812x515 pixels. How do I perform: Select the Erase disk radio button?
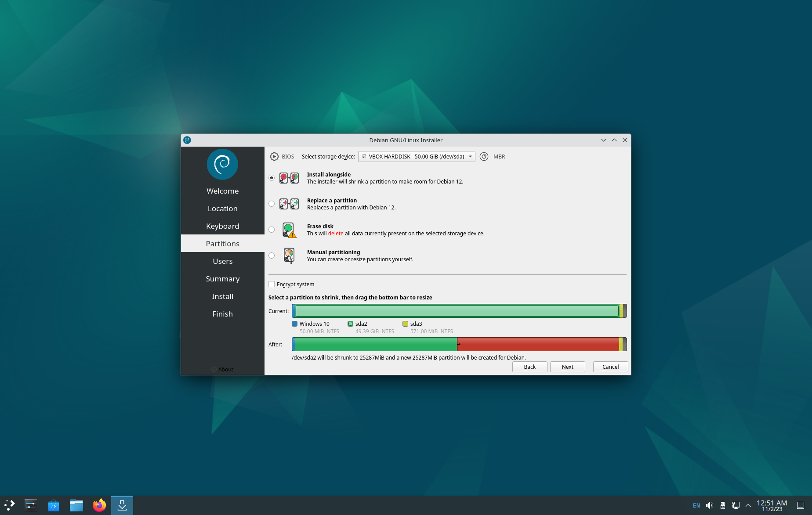point(272,230)
